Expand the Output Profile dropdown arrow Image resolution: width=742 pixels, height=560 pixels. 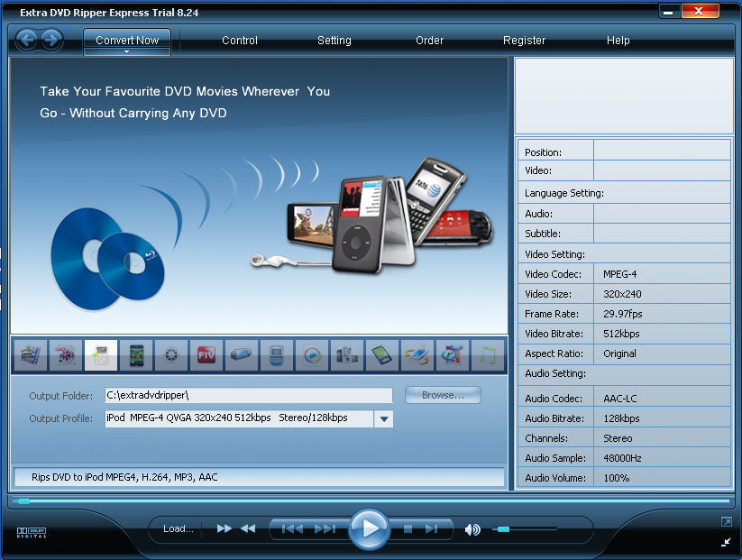[383, 418]
